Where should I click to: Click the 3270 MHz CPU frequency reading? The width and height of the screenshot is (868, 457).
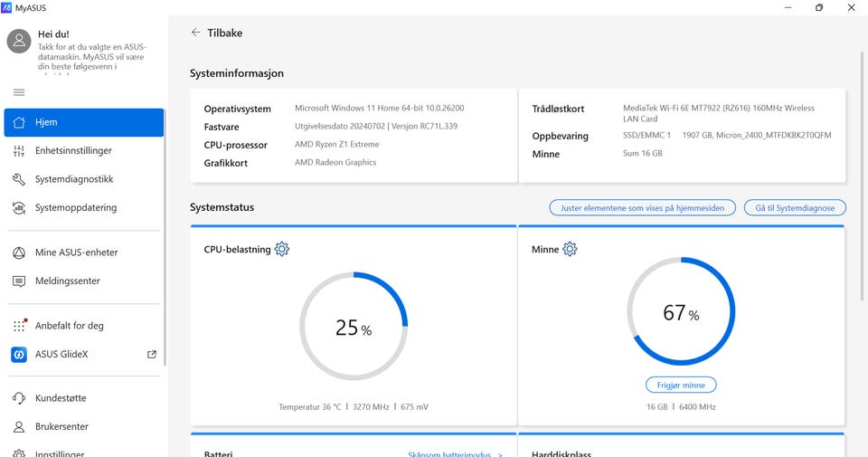pos(371,407)
